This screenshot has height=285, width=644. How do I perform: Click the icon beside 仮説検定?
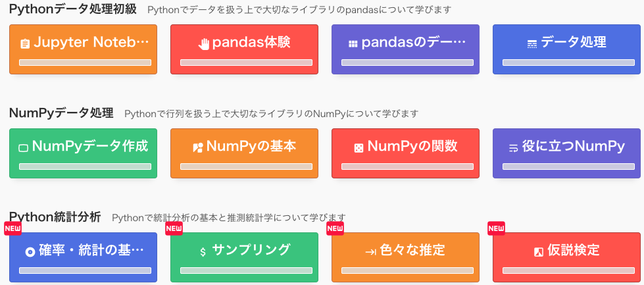538,251
